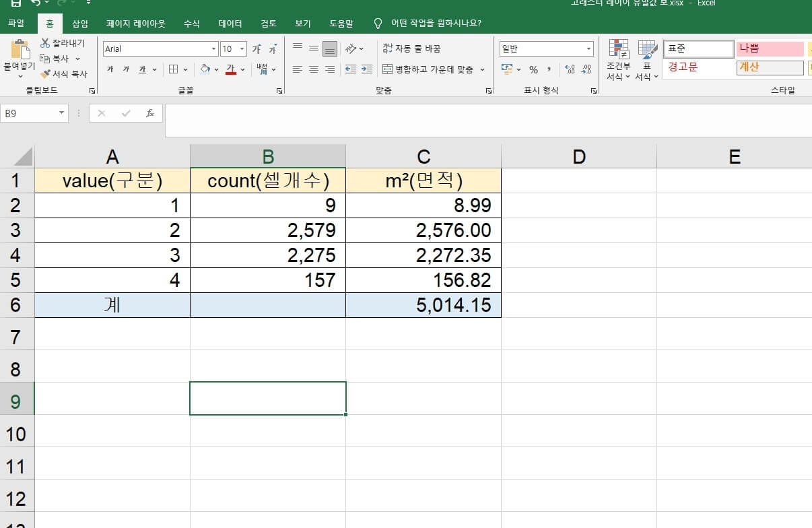The width and height of the screenshot is (812, 528).
Task: Toggle bold formatting (가)
Action: [x=110, y=69]
